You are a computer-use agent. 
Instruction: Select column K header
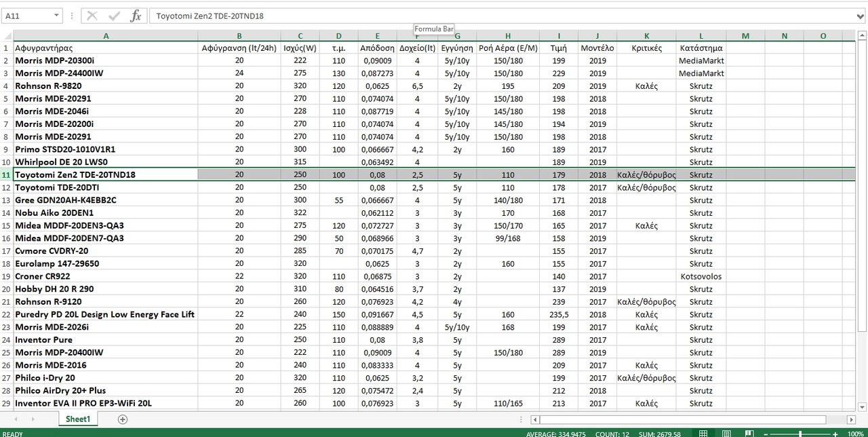point(646,36)
